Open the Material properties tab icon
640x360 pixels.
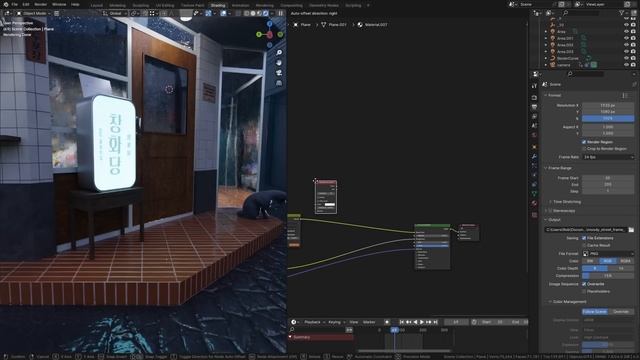tap(534, 204)
